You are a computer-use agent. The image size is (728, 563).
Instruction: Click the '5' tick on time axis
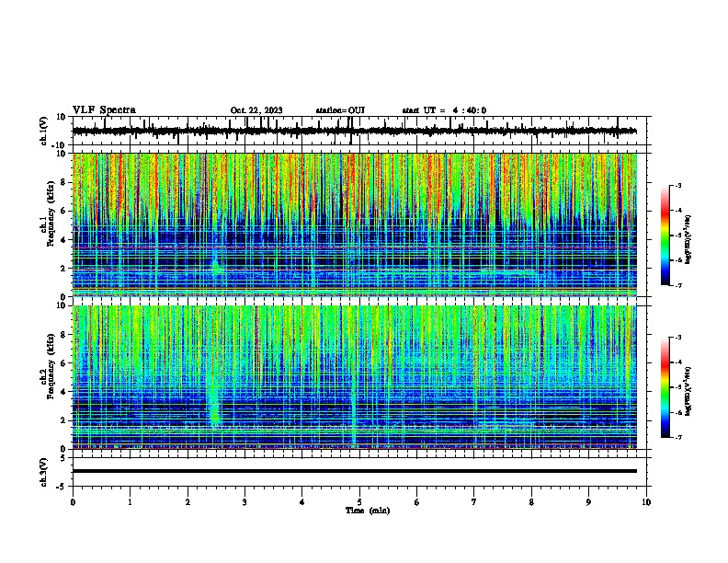(359, 502)
